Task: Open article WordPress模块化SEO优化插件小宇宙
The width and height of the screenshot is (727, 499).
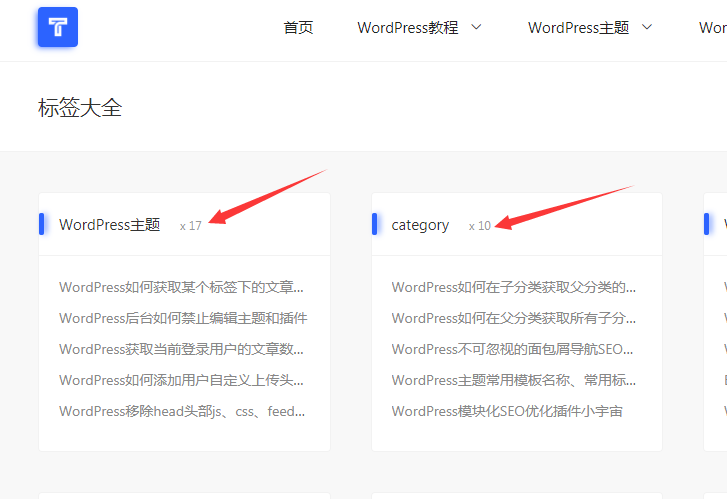Action: pyautogui.click(x=507, y=411)
